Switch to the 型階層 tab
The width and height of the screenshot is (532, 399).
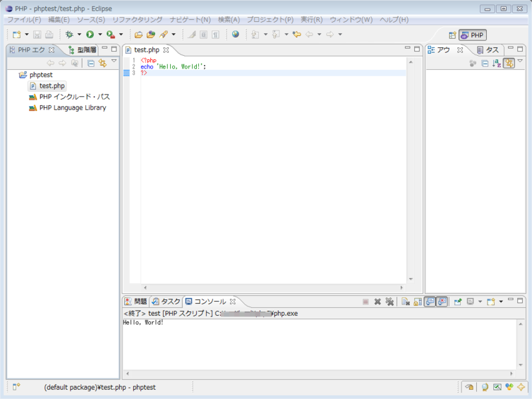click(x=82, y=50)
